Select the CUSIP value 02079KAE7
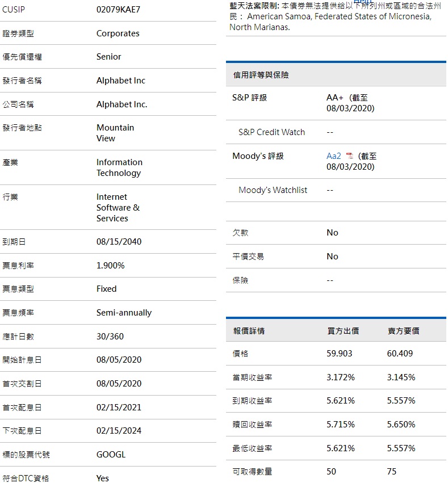The height and width of the screenshot is (483, 448). point(118,10)
